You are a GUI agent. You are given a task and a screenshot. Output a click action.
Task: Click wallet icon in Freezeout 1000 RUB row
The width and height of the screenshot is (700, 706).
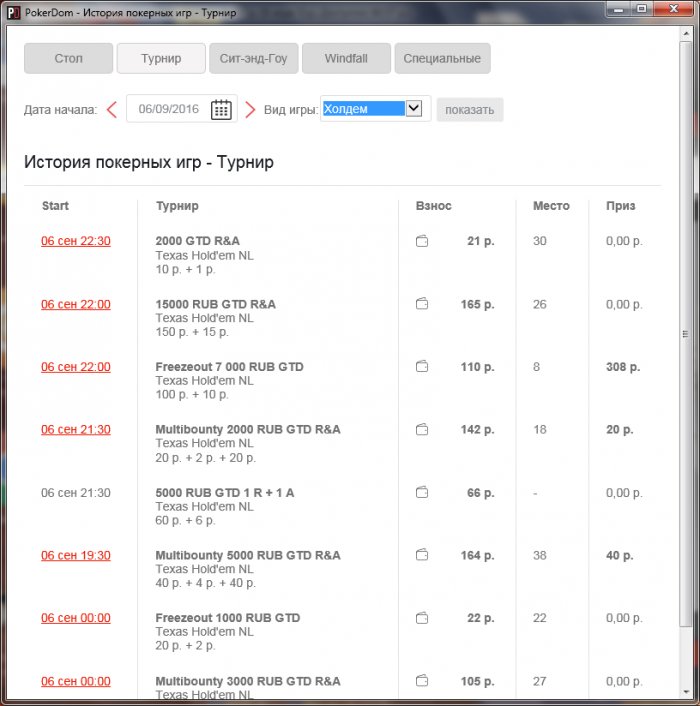tap(422, 618)
